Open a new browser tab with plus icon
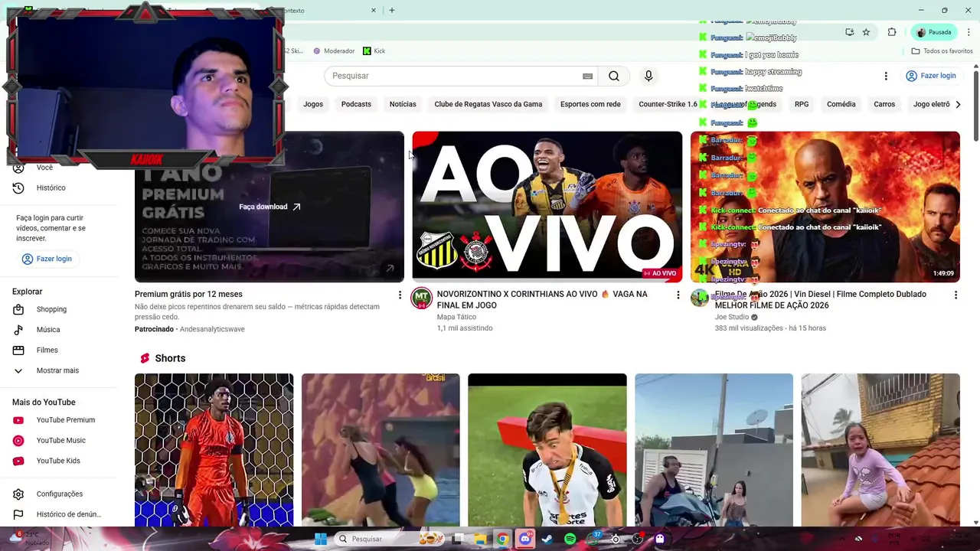Viewport: 980px width, 551px height. 392,10
